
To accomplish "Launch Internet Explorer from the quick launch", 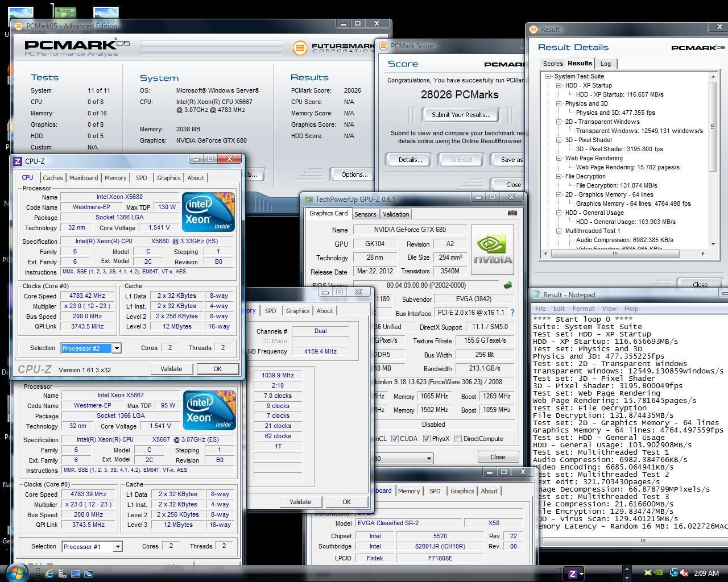I will point(49,573).
